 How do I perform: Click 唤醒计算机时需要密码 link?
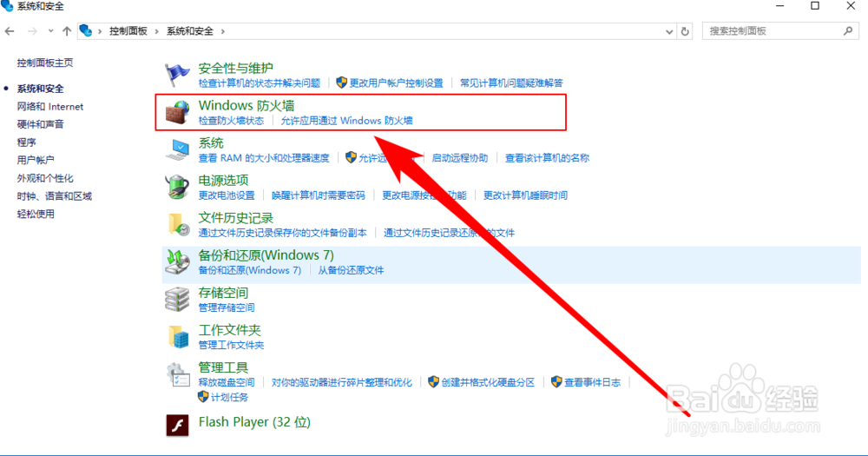point(319,195)
